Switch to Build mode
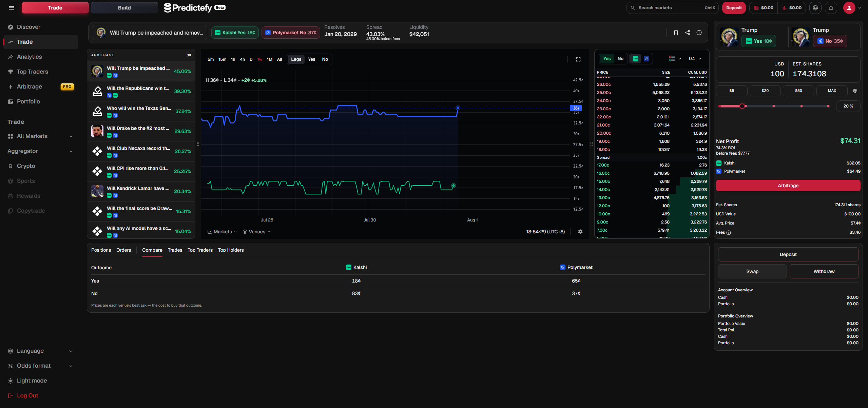 click(124, 8)
